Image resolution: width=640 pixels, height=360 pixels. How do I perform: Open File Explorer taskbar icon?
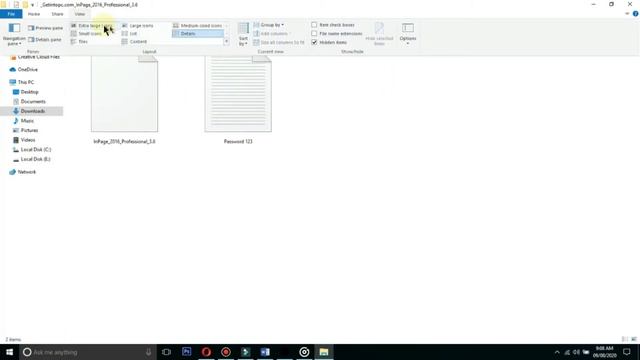click(324, 352)
